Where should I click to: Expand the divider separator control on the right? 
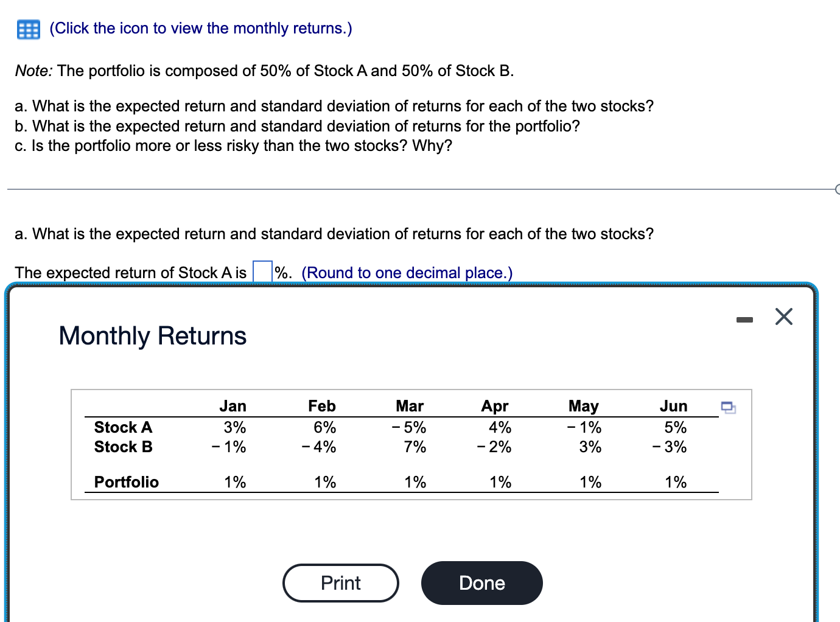837,189
